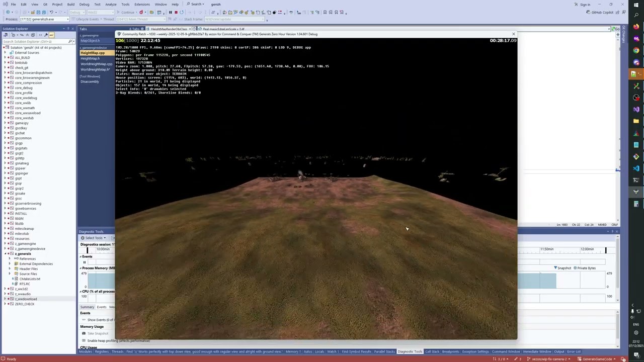Enable heap profiling option

coord(118,341)
